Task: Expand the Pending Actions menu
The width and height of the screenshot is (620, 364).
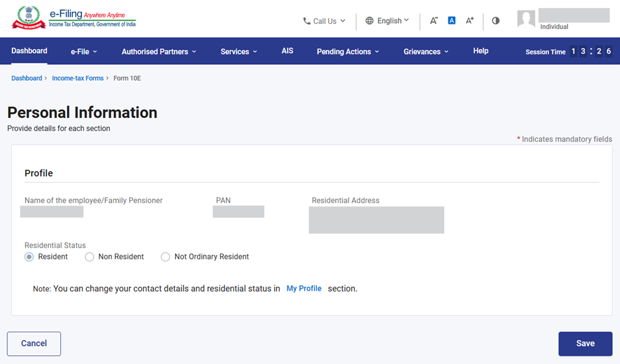Action: click(x=348, y=52)
